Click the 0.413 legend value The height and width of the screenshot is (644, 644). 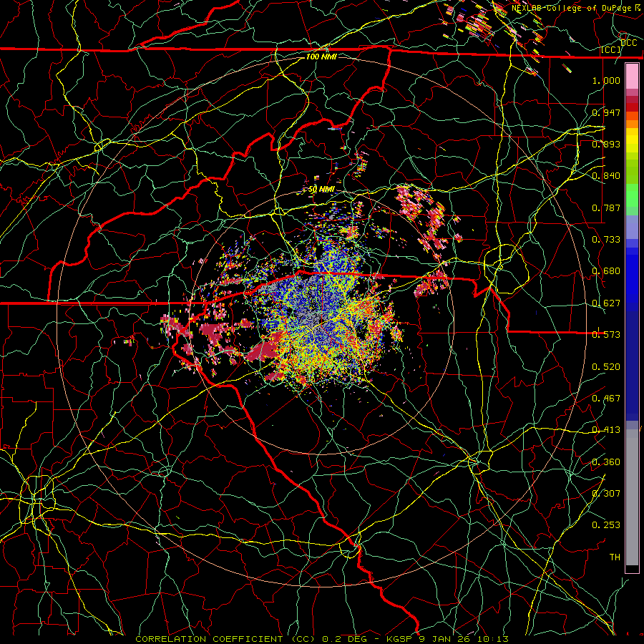point(606,430)
